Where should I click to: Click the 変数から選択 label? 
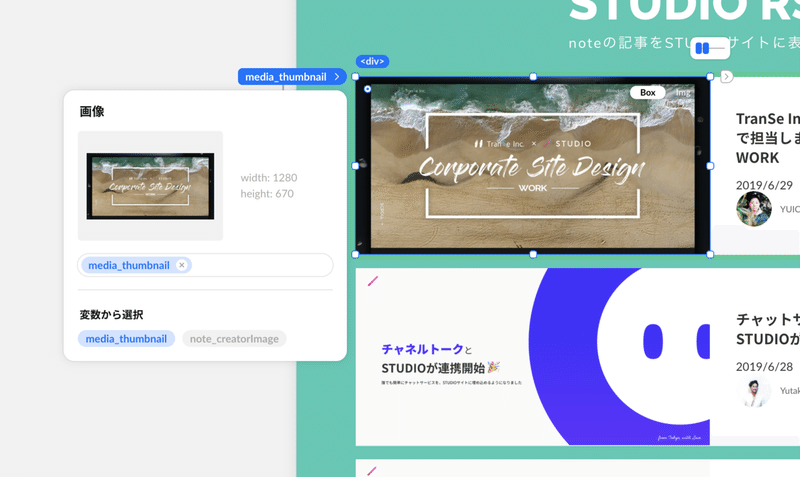tap(111, 315)
